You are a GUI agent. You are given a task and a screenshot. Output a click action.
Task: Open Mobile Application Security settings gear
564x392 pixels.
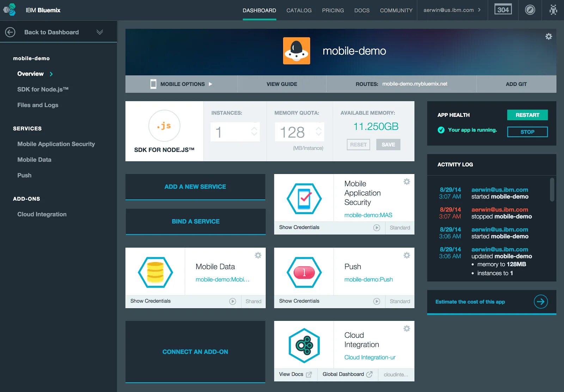pos(406,182)
